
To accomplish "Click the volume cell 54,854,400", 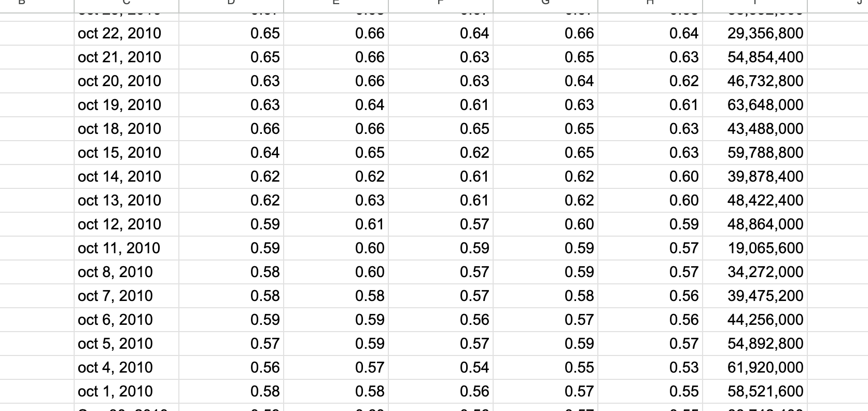I will [755, 57].
